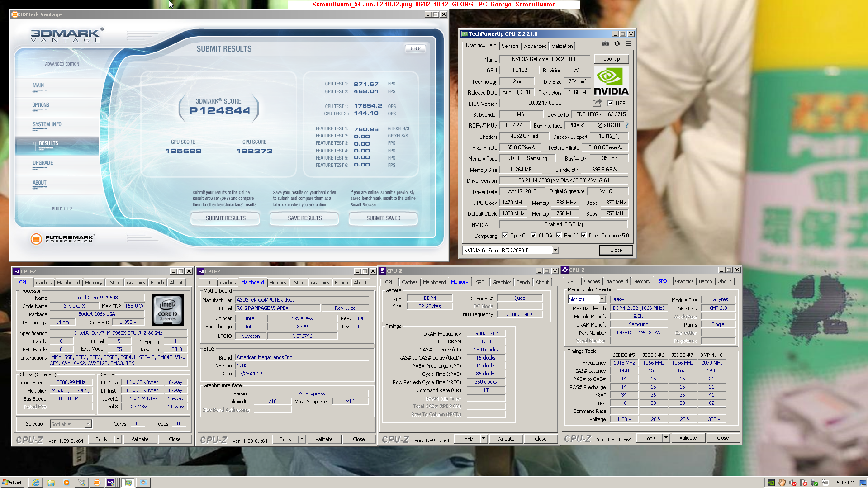Select SYSTEM INFO in the 3DMark sidebar
The height and width of the screenshot is (488, 868).
(47, 124)
